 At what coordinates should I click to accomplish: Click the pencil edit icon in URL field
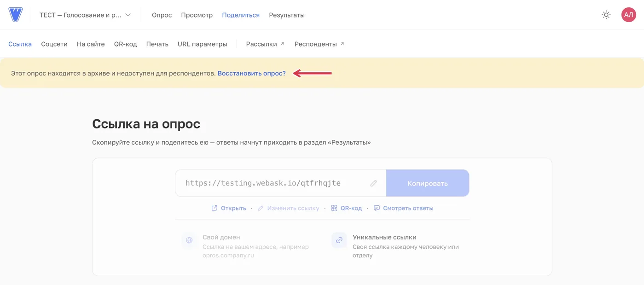coord(374,183)
